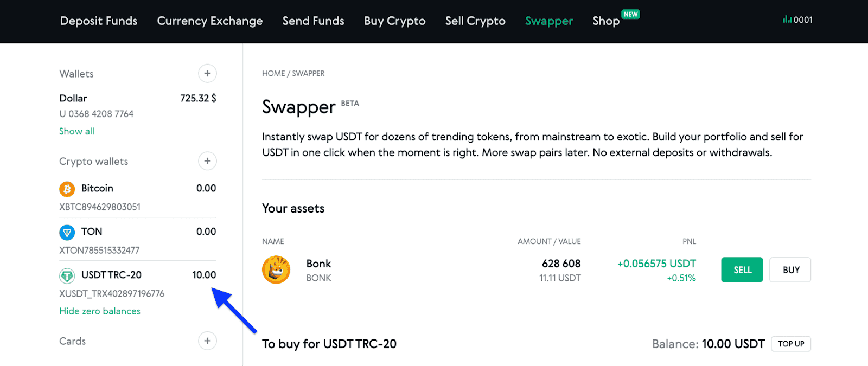The image size is (868, 366).
Task: Click the TOP UP button
Action: click(790, 344)
